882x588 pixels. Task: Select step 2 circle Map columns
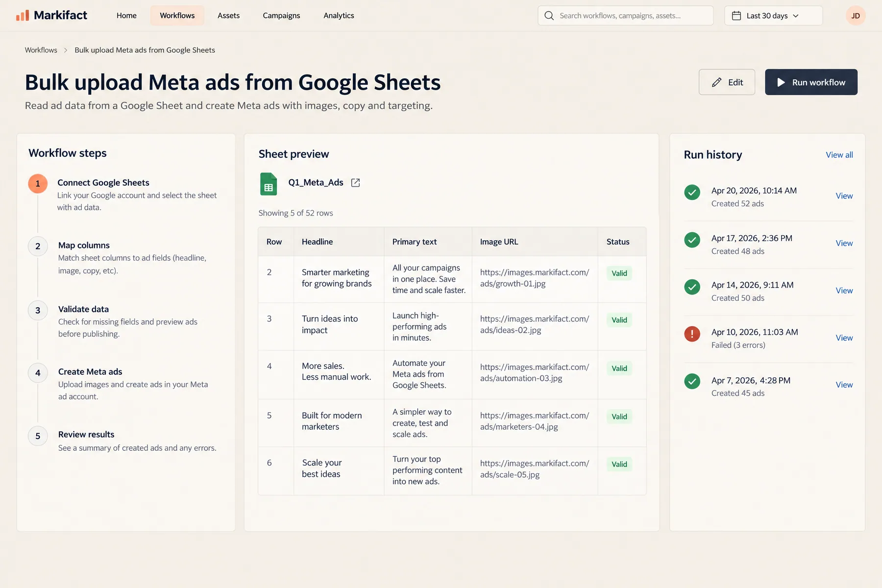[x=38, y=246]
